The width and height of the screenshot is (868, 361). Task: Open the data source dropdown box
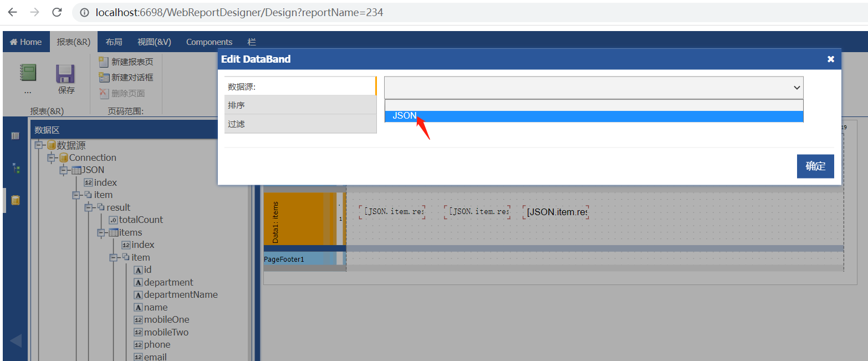click(594, 88)
